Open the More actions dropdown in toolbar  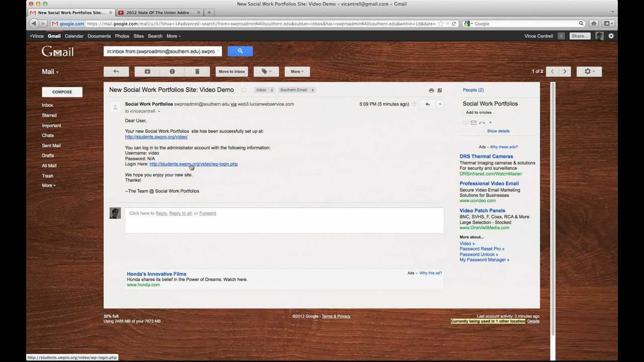pos(297,71)
